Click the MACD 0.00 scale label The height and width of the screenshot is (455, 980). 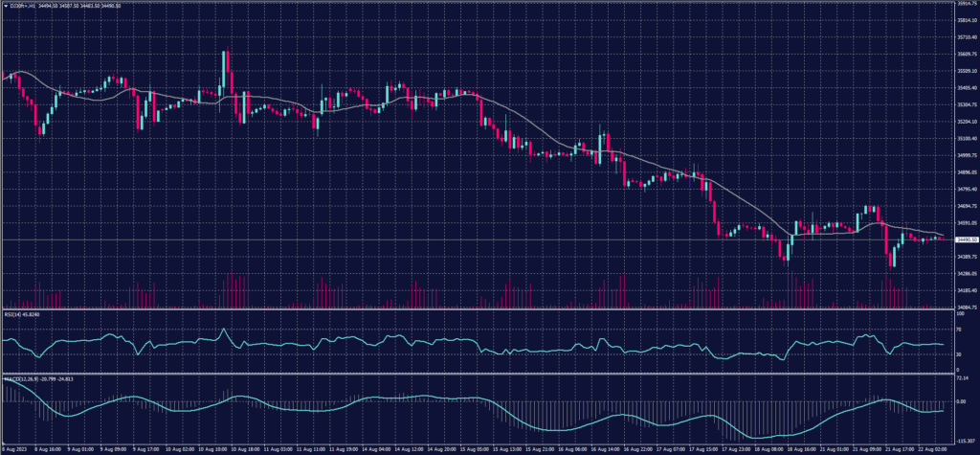(961, 402)
